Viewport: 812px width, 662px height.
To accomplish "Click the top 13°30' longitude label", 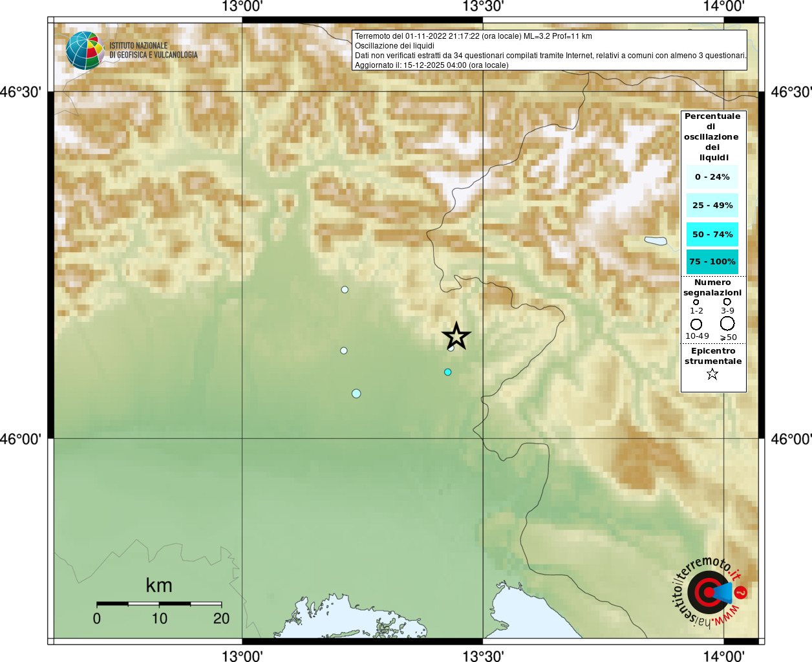I will coord(483,7).
